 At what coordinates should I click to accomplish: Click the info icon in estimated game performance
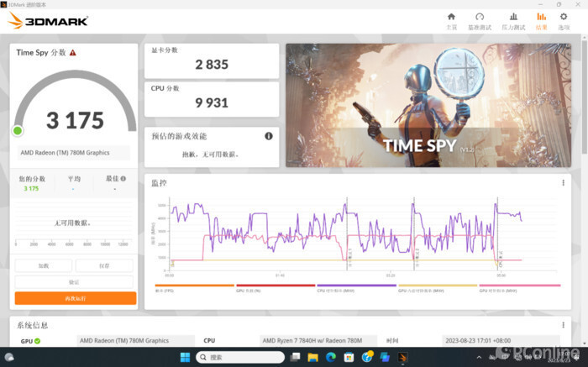pos(269,136)
